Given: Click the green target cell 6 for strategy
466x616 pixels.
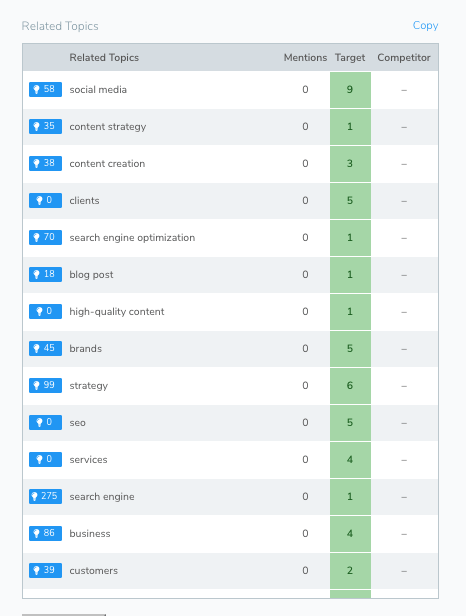Looking at the screenshot, I should pyautogui.click(x=350, y=385).
